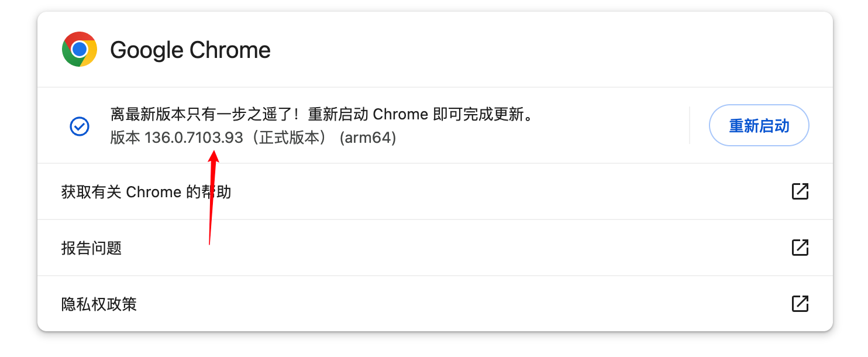Click the 版本 label before the version number

tap(125, 138)
